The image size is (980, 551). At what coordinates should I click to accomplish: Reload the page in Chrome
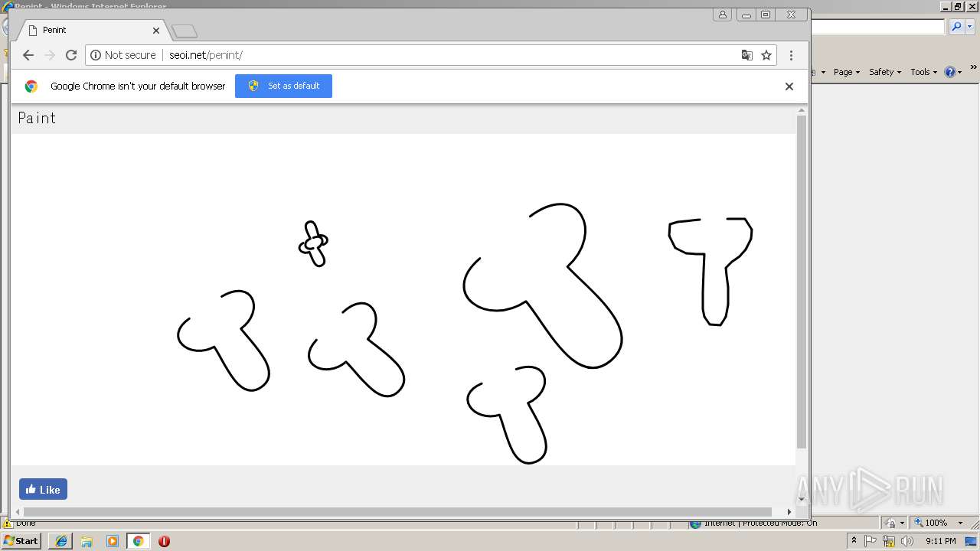click(71, 55)
